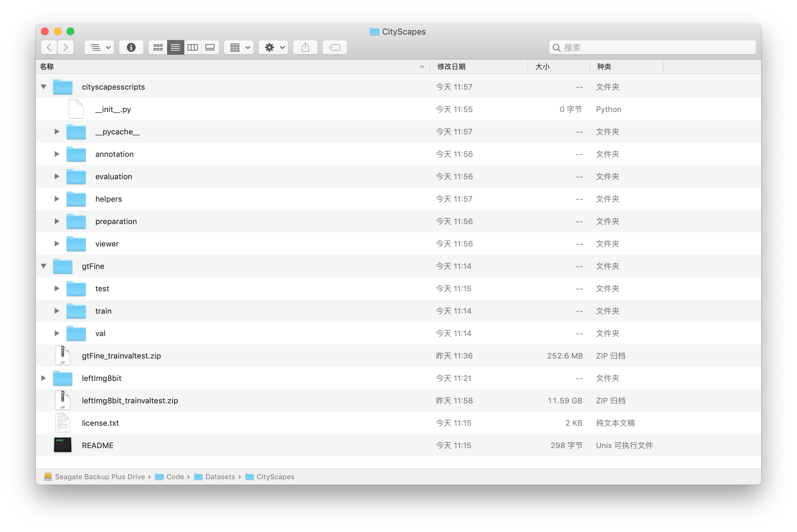Select the README exec file icon
The image size is (797, 532).
click(x=63, y=445)
